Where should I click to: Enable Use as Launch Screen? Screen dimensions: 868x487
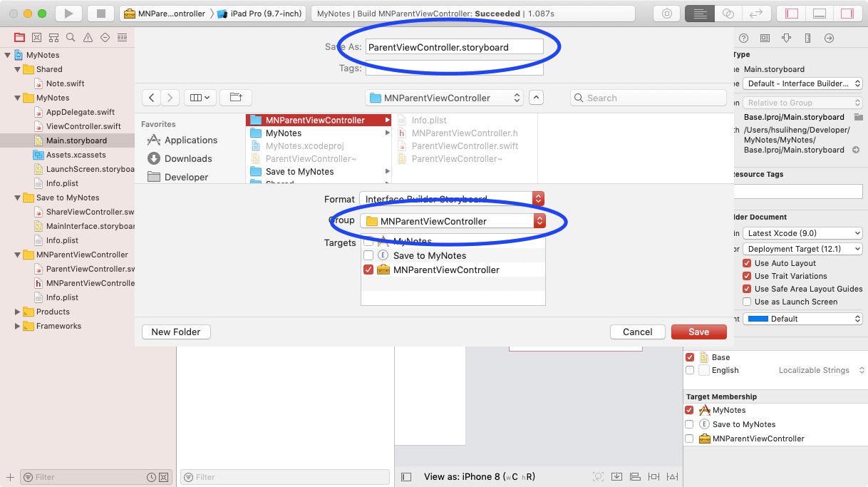(747, 302)
